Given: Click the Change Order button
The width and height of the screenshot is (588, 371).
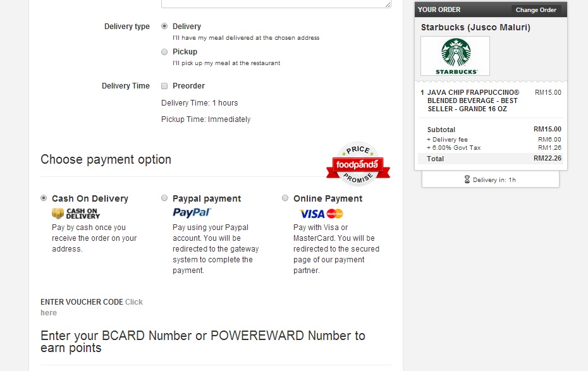Looking at the screenshot, I should pyautogui.click(x=536, y=9).
